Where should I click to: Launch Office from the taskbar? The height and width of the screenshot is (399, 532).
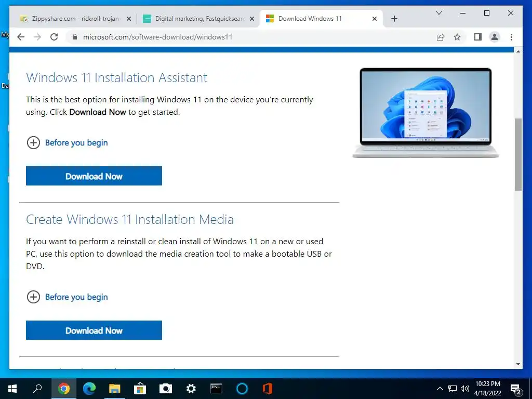click(268, 389)
